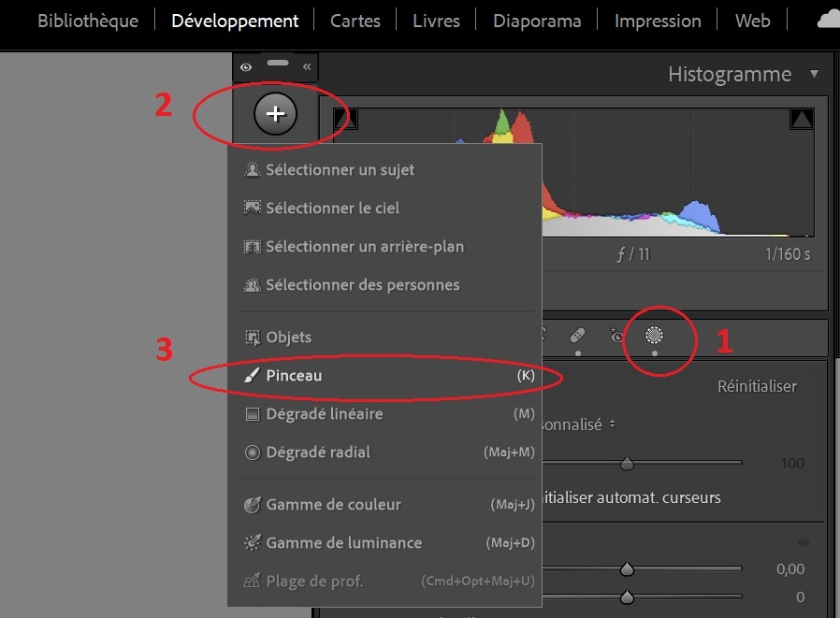Select the Healing bandage tool
Image resolution: width=840 pixels, height=618 pixels.
pyautogui.click(x=577, y=336)
